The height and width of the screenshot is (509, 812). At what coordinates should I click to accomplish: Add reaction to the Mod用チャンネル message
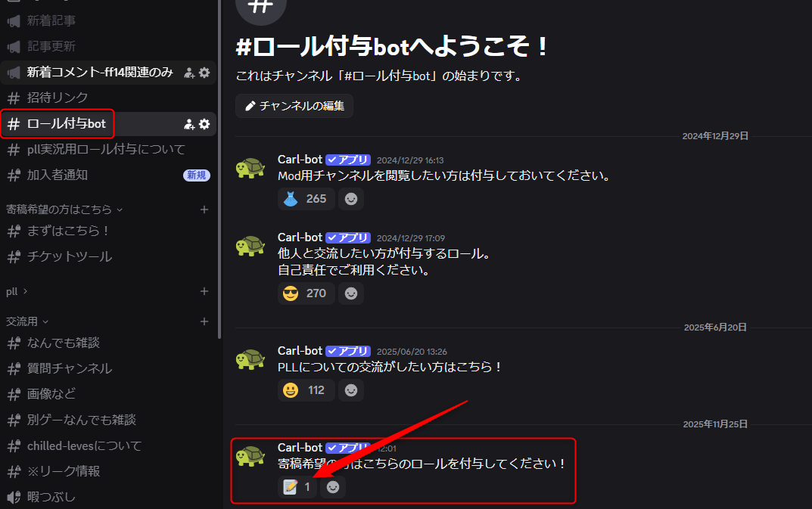[351, 199]
